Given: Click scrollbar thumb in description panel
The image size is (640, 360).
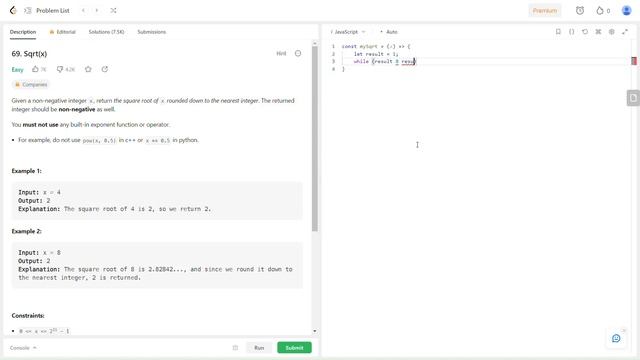Looking at the screenshot, I should [x=315, y=139].
